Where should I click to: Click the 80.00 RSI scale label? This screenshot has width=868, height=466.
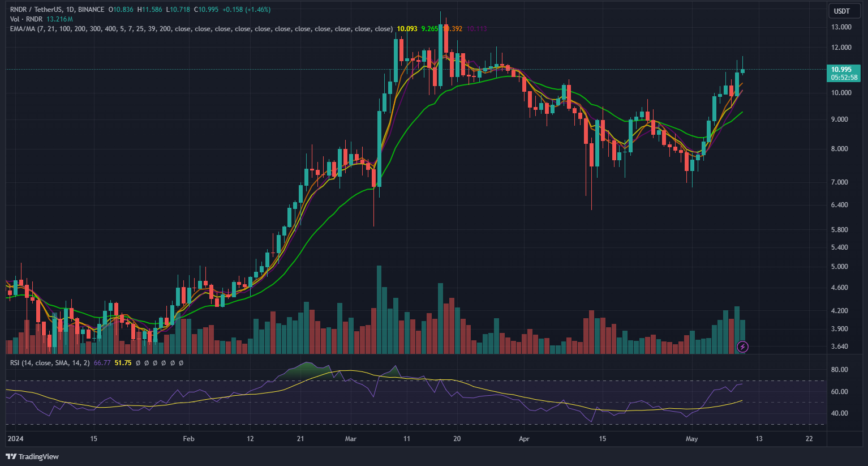839,370
